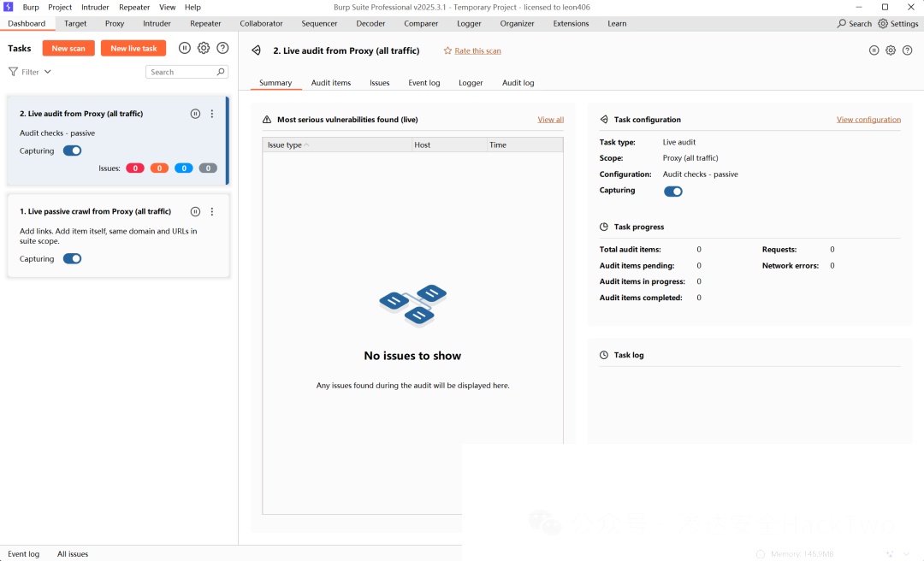
Task: Open the Audit items sub-tab
Action: [x=331, y=83]
